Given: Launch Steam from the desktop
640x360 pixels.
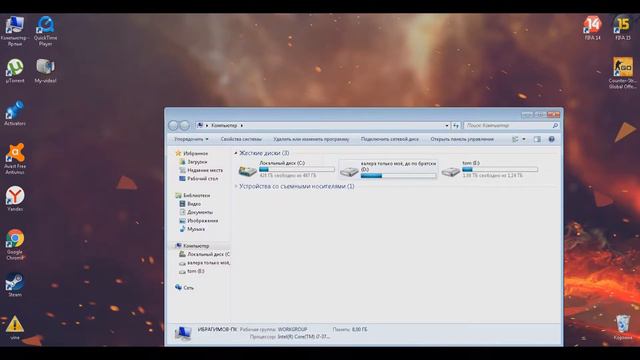Looking at the screenshot, I should (x=15, y=284).
